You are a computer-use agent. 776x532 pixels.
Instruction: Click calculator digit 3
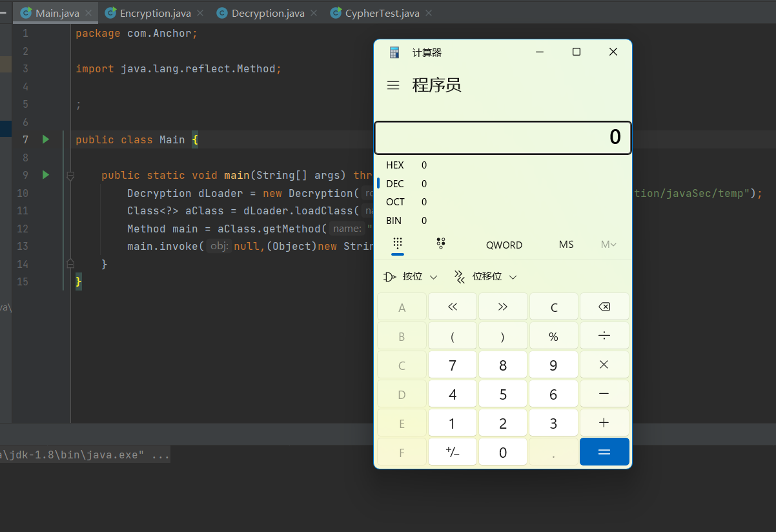(x=553, y=423)
